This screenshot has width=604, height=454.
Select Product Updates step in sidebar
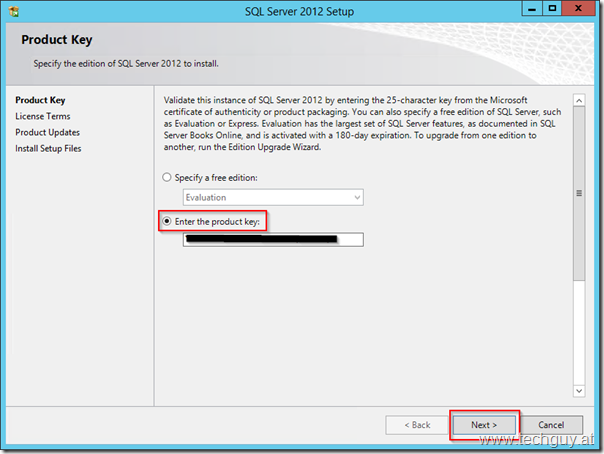(48, 132)
